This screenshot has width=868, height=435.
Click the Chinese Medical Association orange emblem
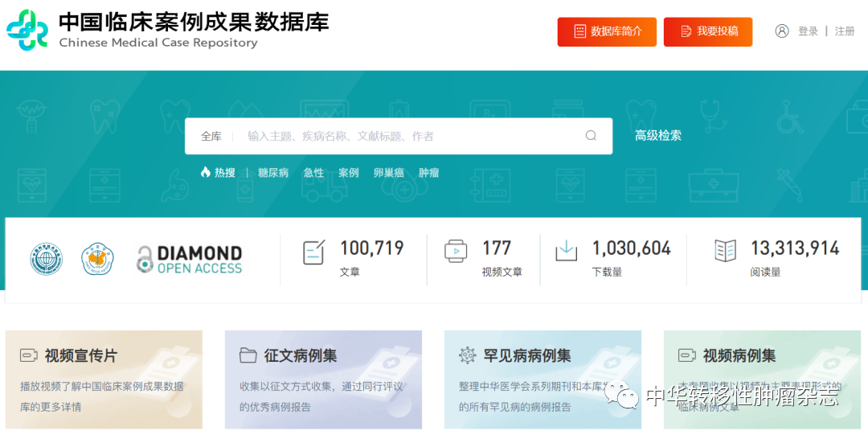[97, 259]
